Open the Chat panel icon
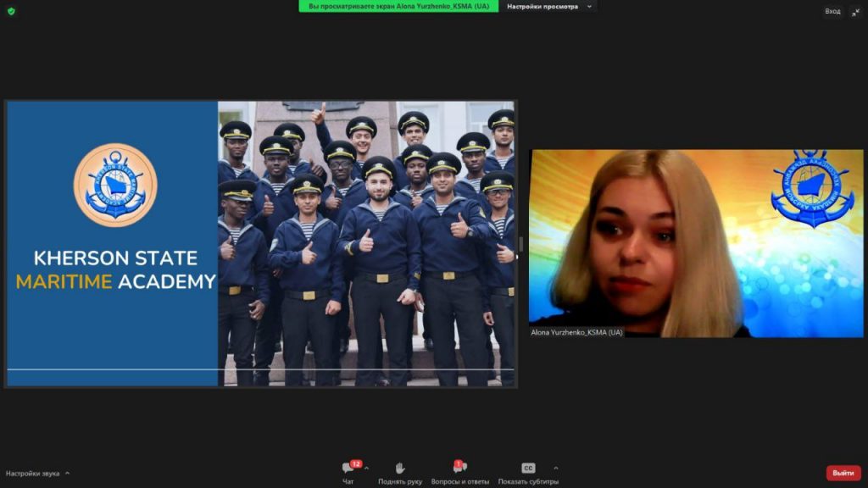 pos(348,469)
